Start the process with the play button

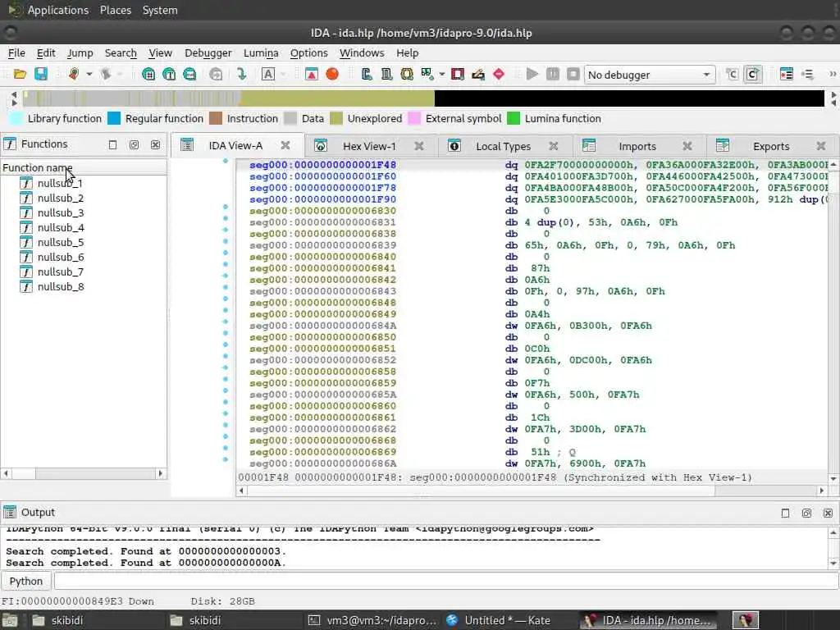click(532, 74)
